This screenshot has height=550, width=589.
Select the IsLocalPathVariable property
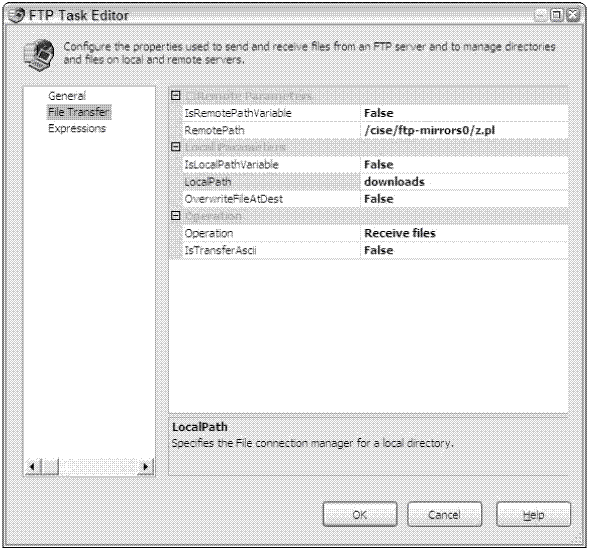(271, 165)
